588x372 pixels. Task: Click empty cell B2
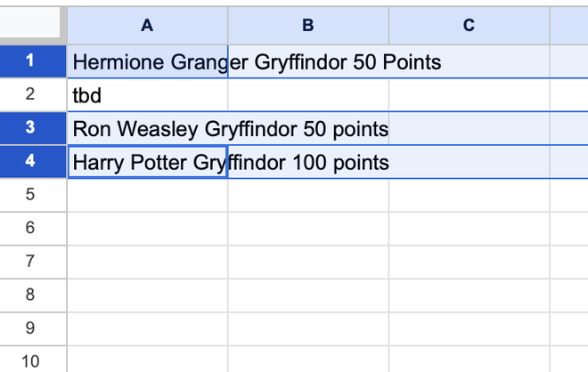point(307,95)
